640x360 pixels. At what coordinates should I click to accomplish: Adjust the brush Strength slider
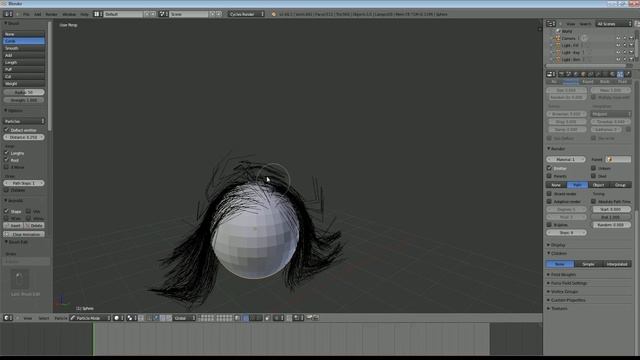tap(24, 100)
